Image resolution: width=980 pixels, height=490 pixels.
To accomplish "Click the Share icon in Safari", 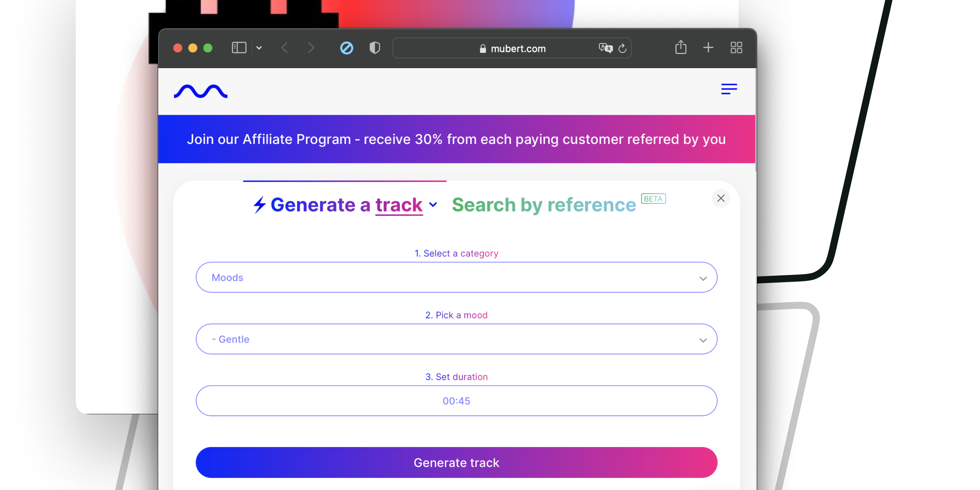I will [681, 48].
